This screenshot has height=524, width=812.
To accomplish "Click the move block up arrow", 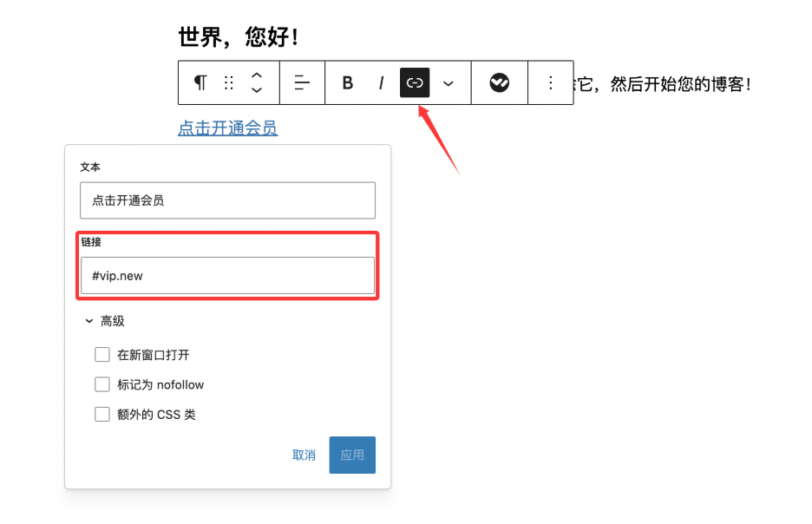I will pyautogui.click(x=256, y=76).
